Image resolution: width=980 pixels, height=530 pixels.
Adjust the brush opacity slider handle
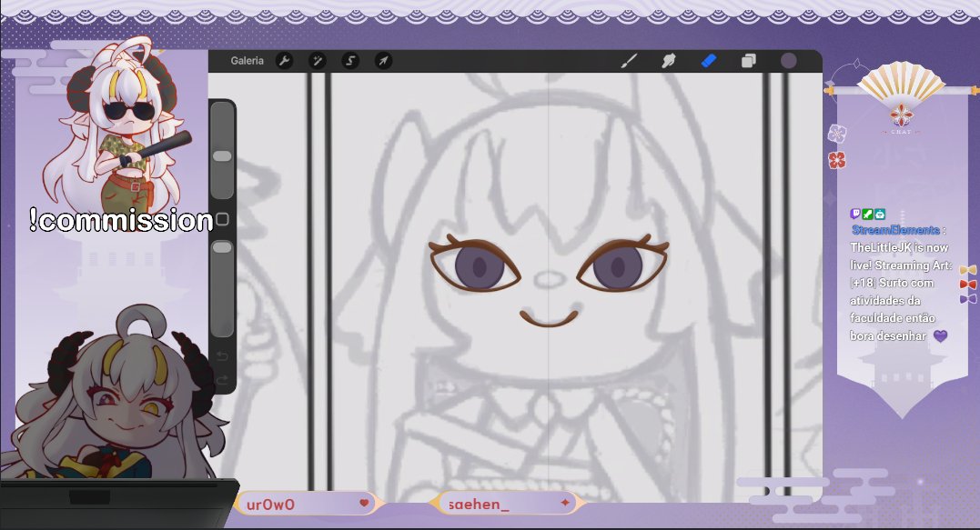222,247
